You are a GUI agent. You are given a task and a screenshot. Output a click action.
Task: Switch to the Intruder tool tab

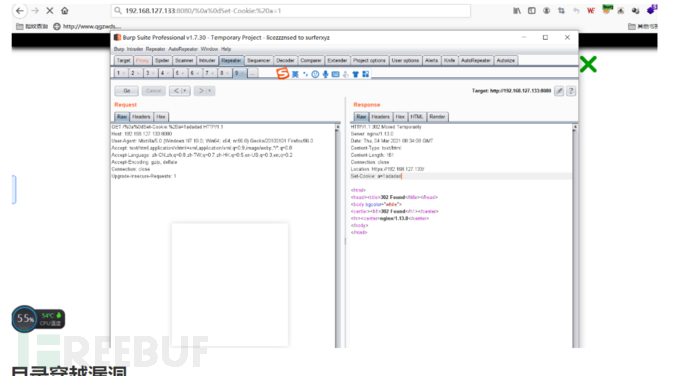pos(207,60)
